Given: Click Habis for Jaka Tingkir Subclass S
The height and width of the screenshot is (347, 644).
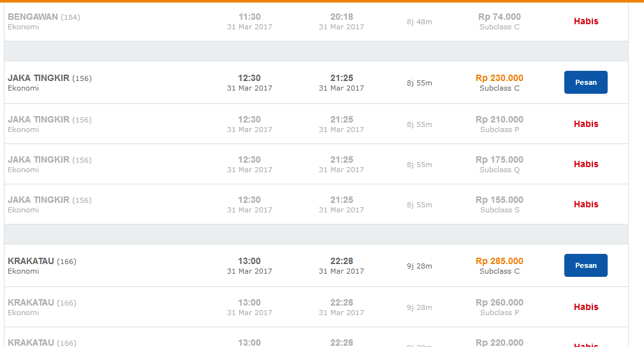Looking at the screenshot, I should [585, 204].
